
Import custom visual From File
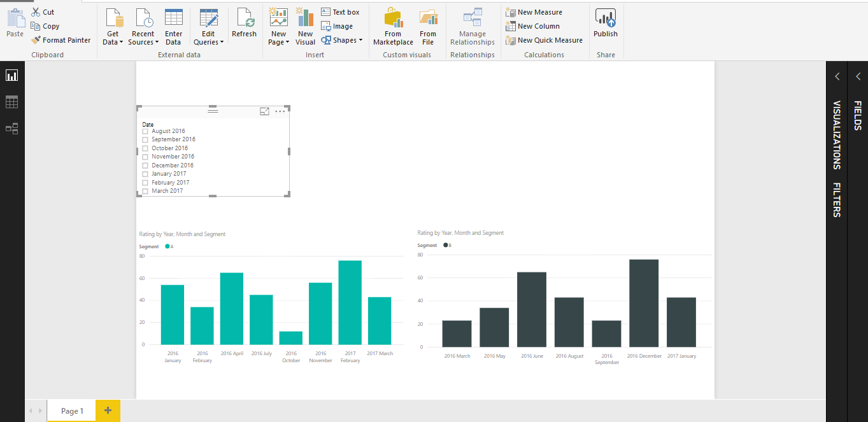(428, 27)
